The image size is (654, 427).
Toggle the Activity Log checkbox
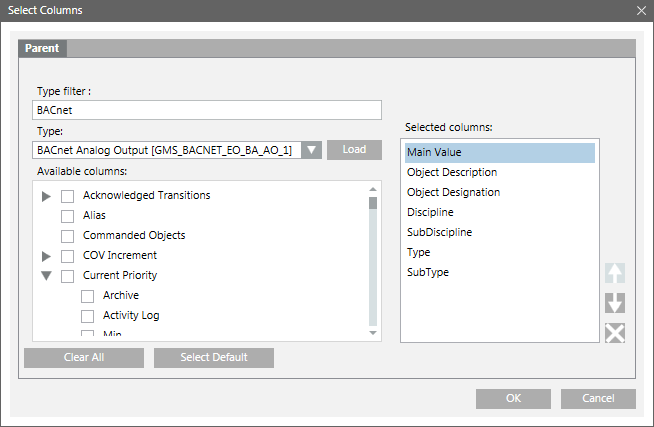click(x=88, y=316)
